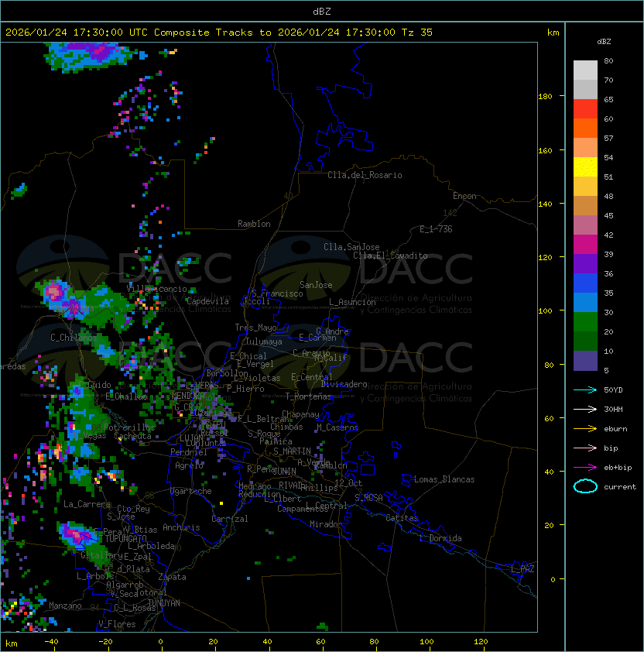This screenshot has width=644, height=652.
Task: Click the 'Encon' place label
Action: [x=464, y=196]
